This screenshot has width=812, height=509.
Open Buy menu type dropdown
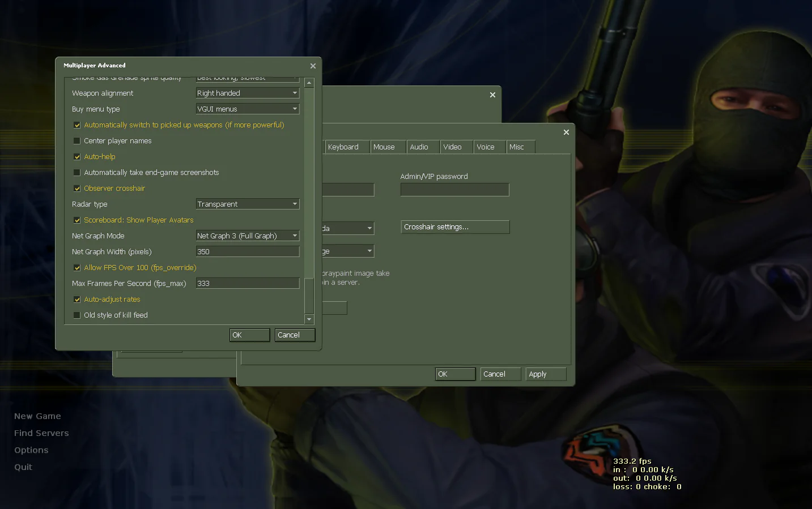[248, 109]
